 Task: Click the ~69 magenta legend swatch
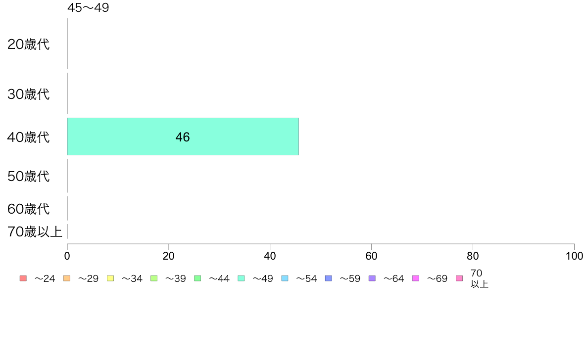coord(415,278)
